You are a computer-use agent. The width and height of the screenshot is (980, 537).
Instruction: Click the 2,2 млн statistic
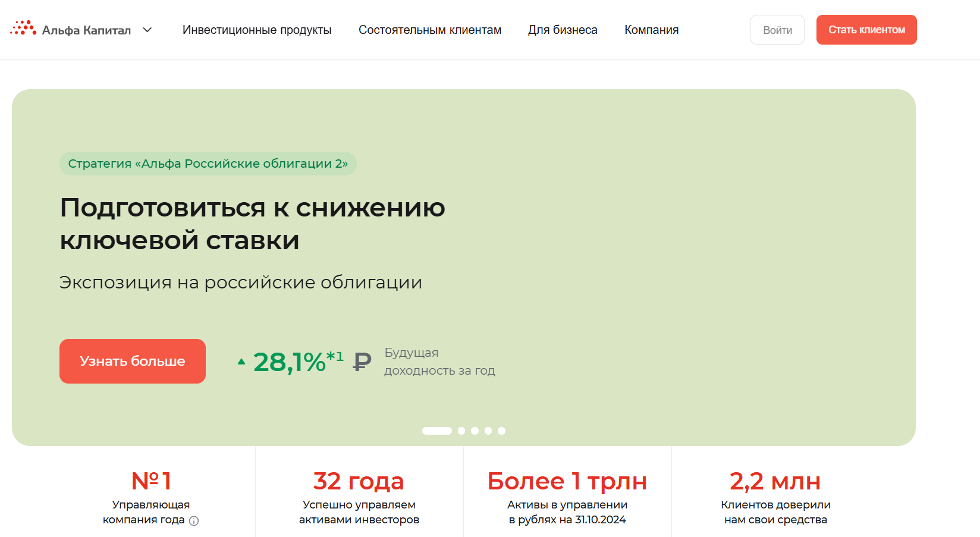click(775, 481)
